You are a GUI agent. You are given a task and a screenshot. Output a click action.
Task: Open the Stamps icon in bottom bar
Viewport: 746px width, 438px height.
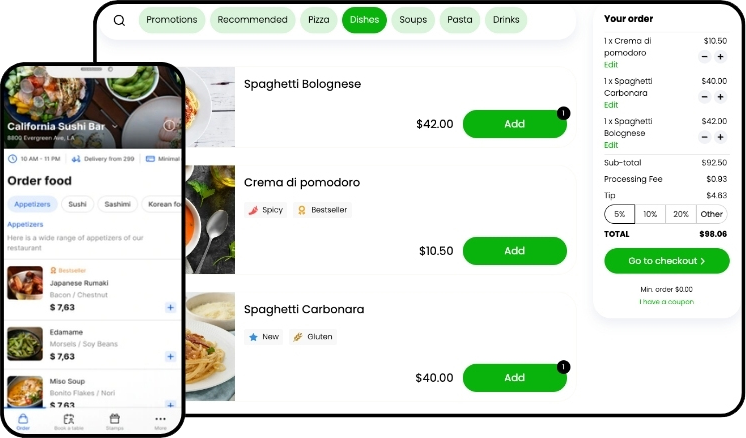pyautogui.click(x=115, y=419)
